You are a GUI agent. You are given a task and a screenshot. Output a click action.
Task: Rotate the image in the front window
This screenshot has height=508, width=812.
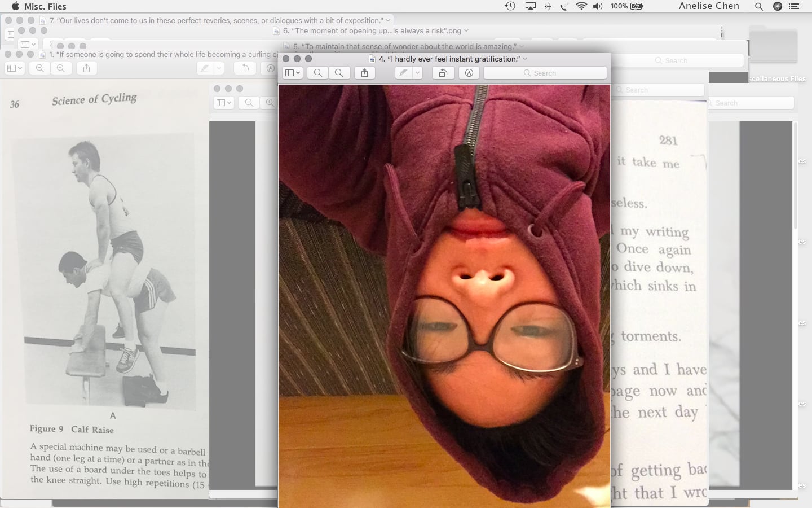point(443,73)
